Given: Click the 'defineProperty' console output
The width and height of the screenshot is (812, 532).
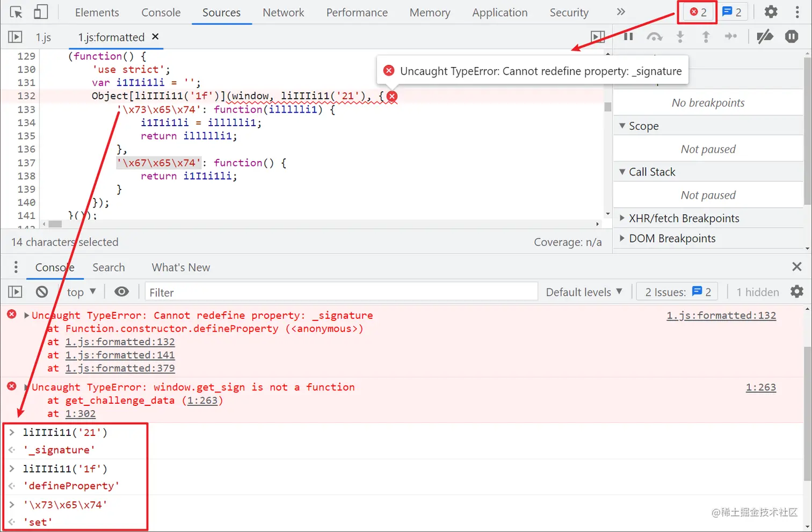Looking at the screenshot, I should [71, 486].
